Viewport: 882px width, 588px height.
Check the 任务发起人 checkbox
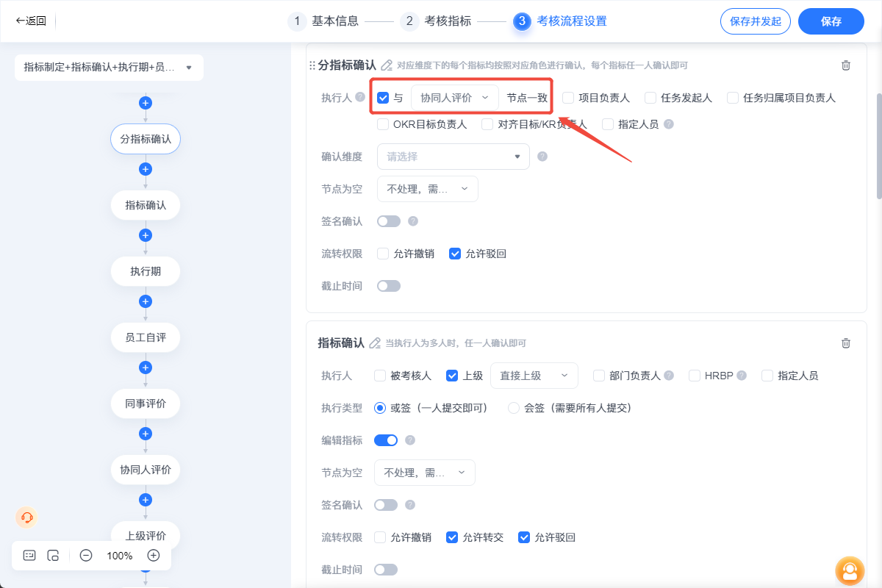click(650, 98)
